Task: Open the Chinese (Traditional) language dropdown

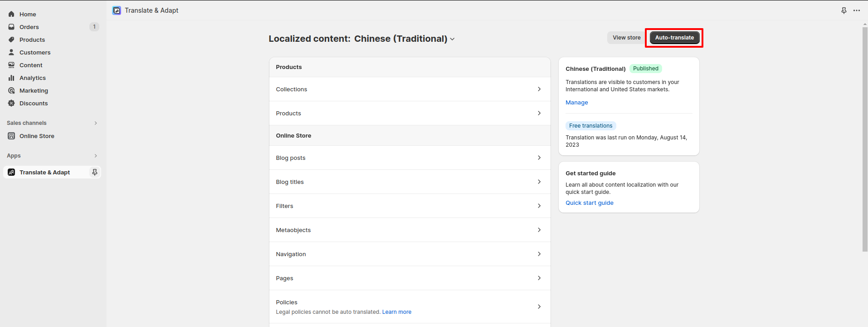Action: [x=405, y=39]
